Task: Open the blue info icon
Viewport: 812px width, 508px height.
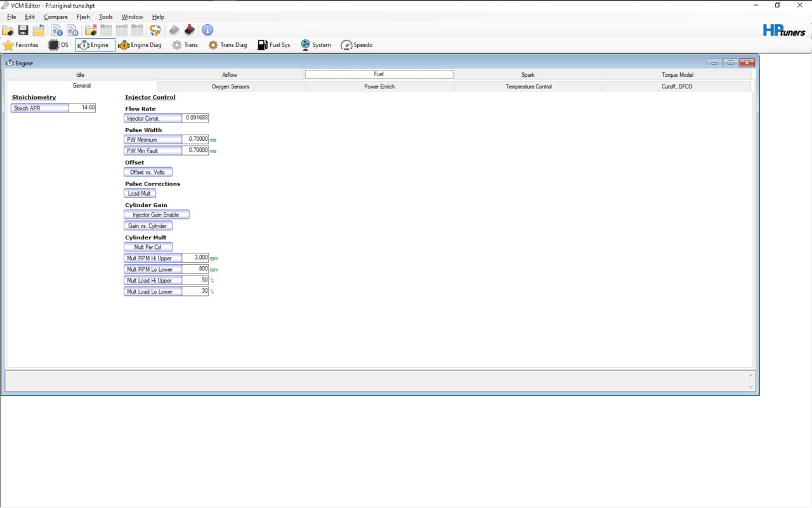Action: coord(207,30)
